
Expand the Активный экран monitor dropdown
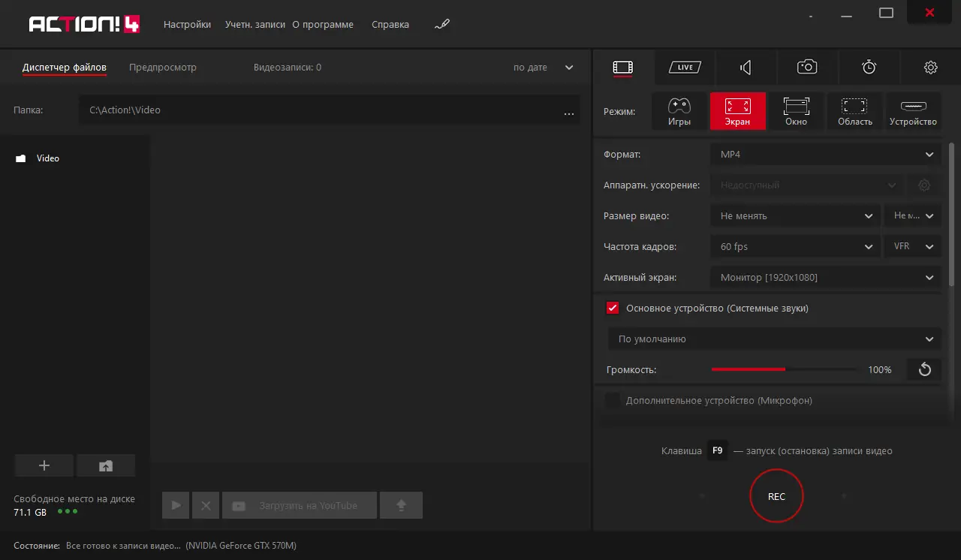[824, 278]
